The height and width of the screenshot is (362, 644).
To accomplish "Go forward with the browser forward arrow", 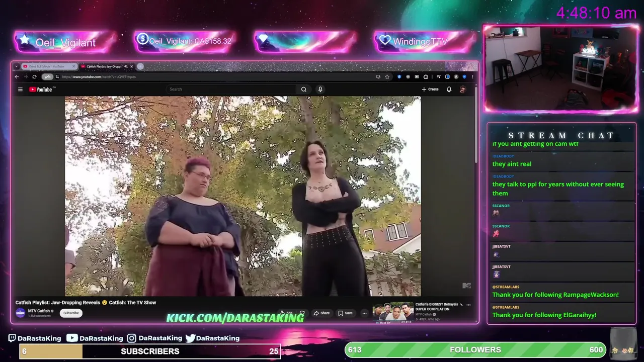I will 25,77.
